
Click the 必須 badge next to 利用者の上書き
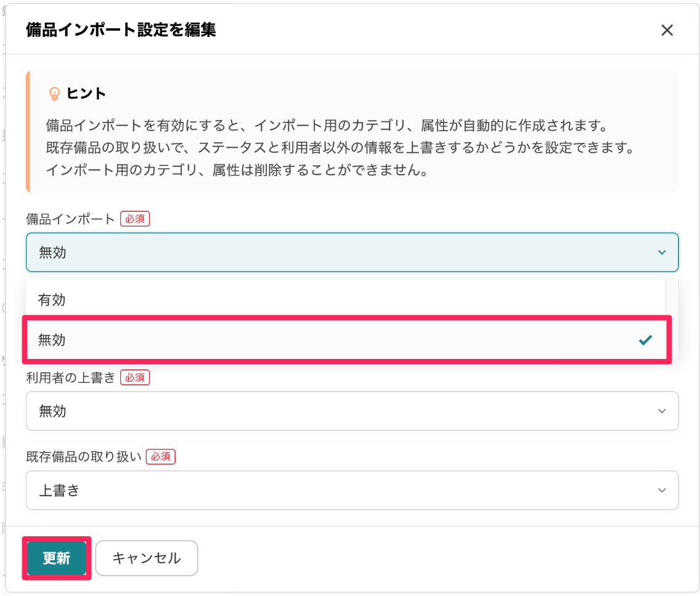135,378
